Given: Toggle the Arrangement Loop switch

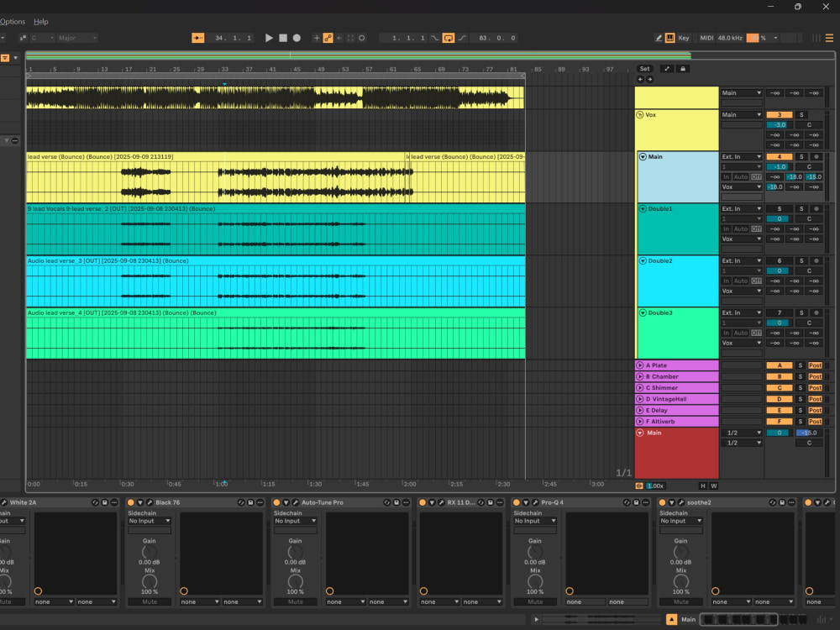Looking at the screenshot, I should pyautogui.click(x=449, y=38).
